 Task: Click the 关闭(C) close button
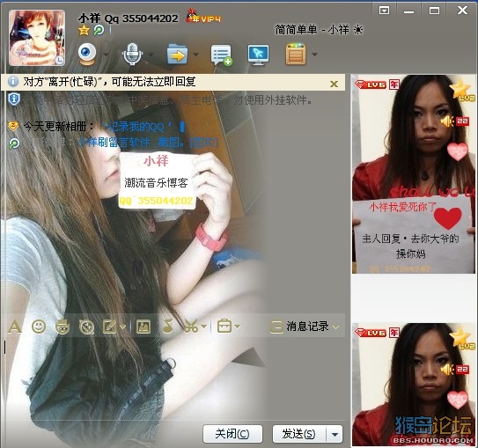tap(232, 434)
